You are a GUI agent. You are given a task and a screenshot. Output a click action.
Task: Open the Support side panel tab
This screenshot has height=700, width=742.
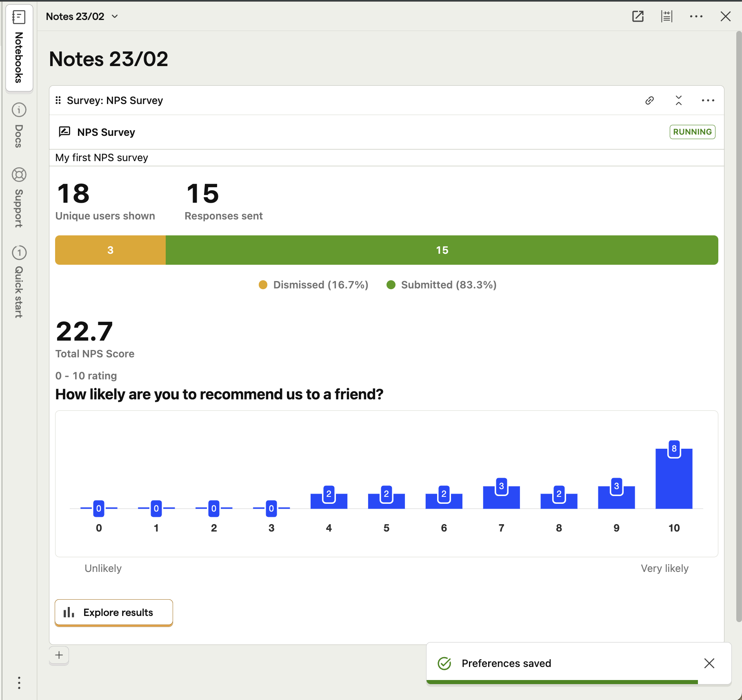(19, 197)
